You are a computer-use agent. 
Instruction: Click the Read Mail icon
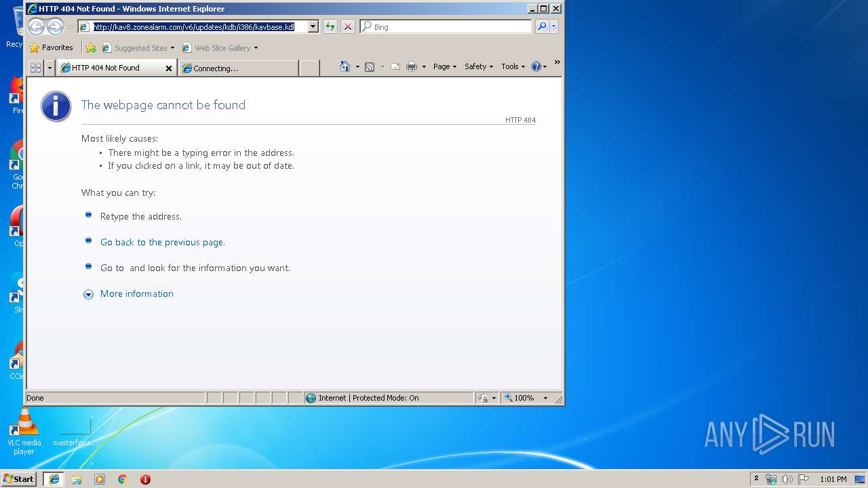395,66
